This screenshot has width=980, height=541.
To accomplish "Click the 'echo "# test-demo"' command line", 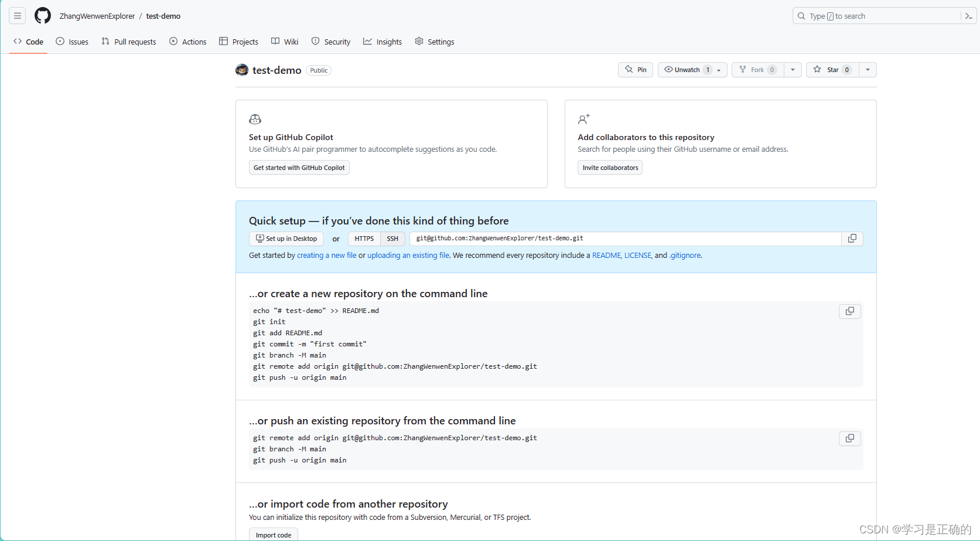I will coord(316,311).
